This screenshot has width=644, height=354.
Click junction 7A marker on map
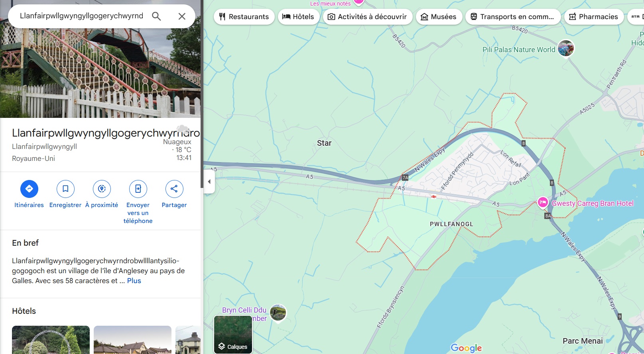[x=405, y=178]
